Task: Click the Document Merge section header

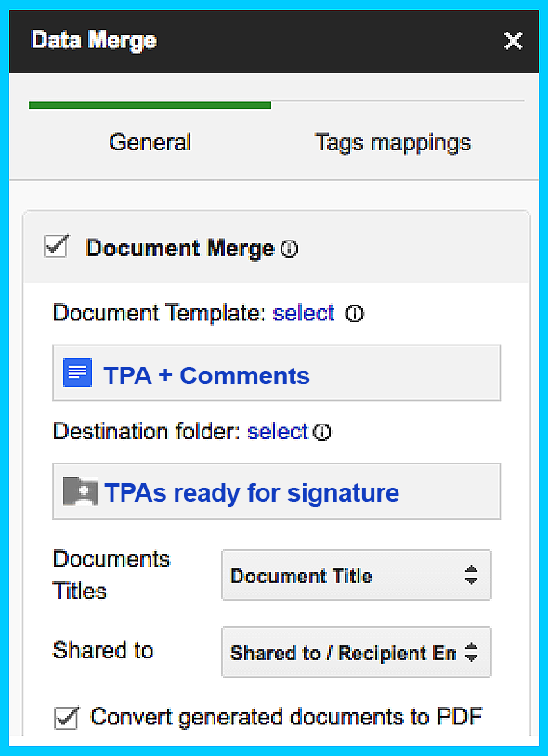Action: [x=276, y=247]
